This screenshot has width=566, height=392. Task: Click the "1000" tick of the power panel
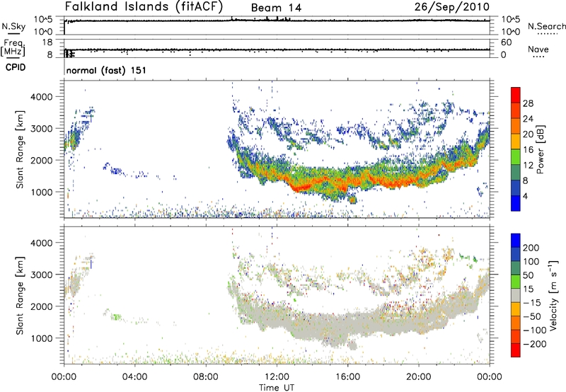click(x=41, y=192)
